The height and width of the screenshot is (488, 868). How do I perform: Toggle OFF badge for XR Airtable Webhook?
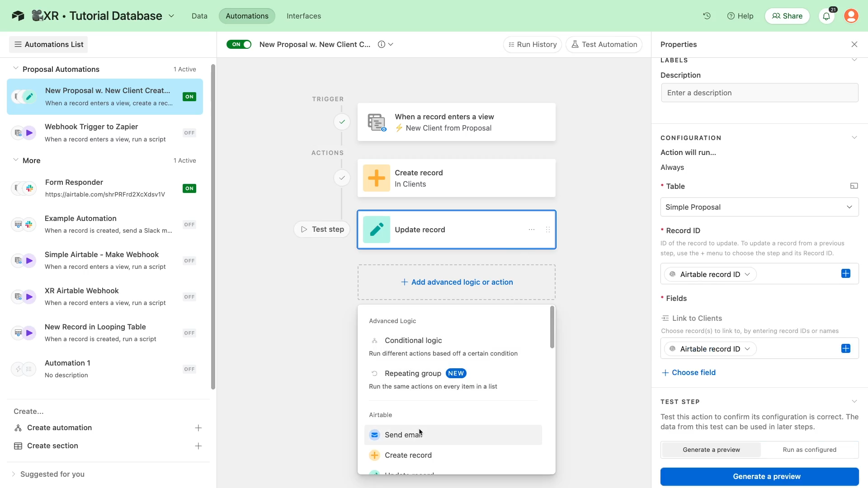point(189,297)
